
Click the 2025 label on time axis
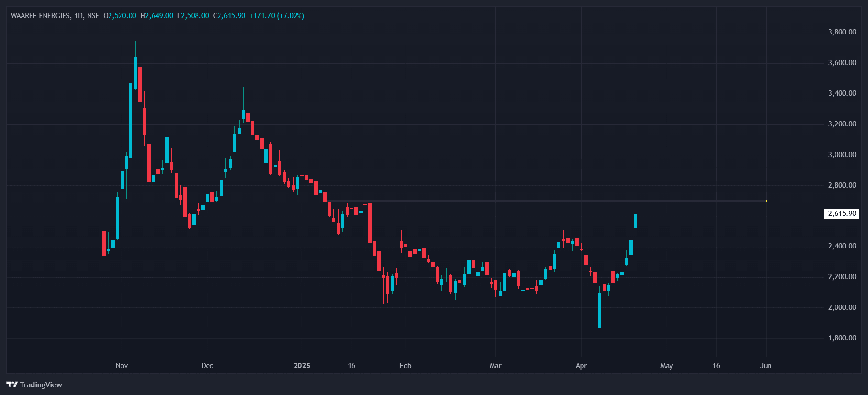coord(302,366)
